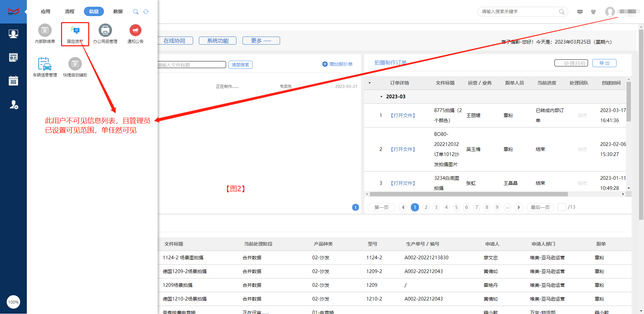
Task: Open 办公用品管理 printer icon
Action: (105, 31)
